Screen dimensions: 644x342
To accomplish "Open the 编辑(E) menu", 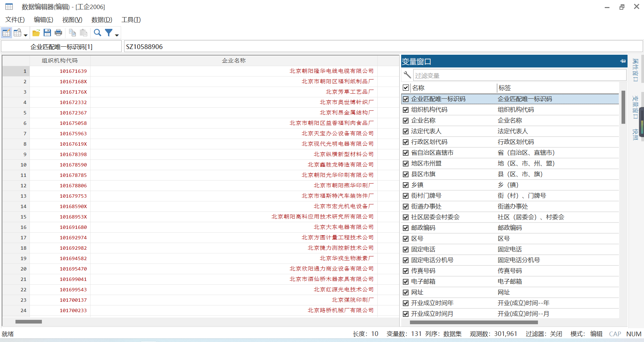I will pos(44,20).
